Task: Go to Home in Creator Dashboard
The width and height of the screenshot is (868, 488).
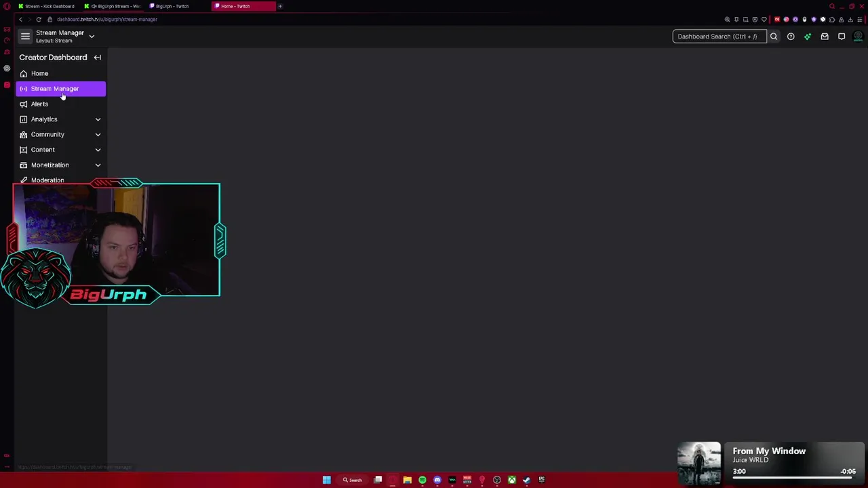Action: click(x=60, y=73)
